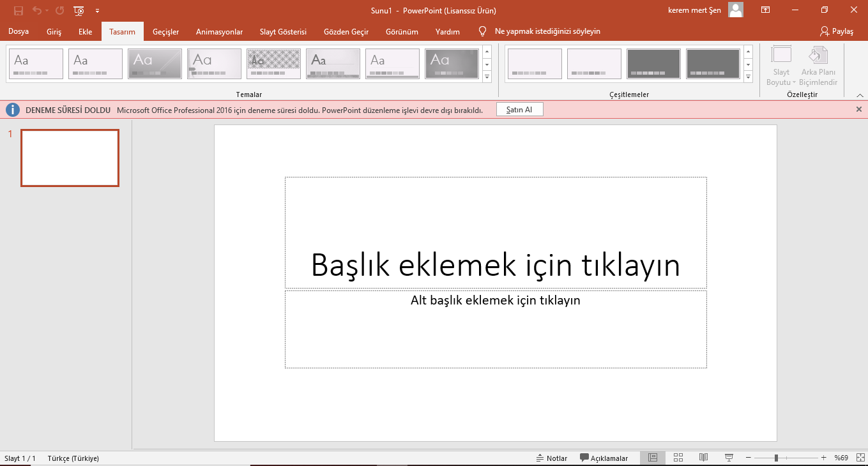Open Reading View from status bar

[x=703, y=458]
